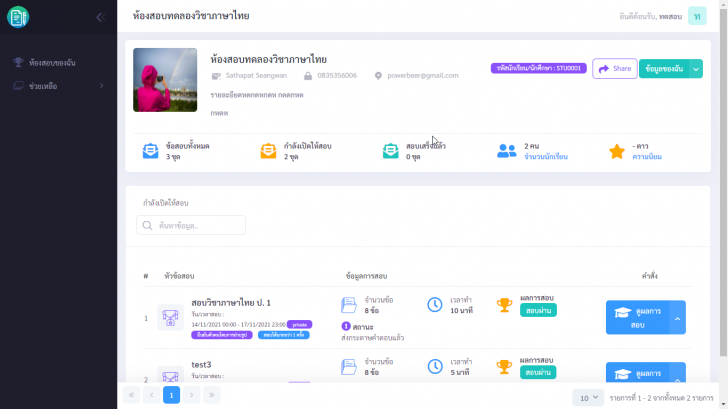This screenshot has width=728, height=409.
Task: Focus the ค้นหาข้อมูล search field
Action: (x=191, y=225)
